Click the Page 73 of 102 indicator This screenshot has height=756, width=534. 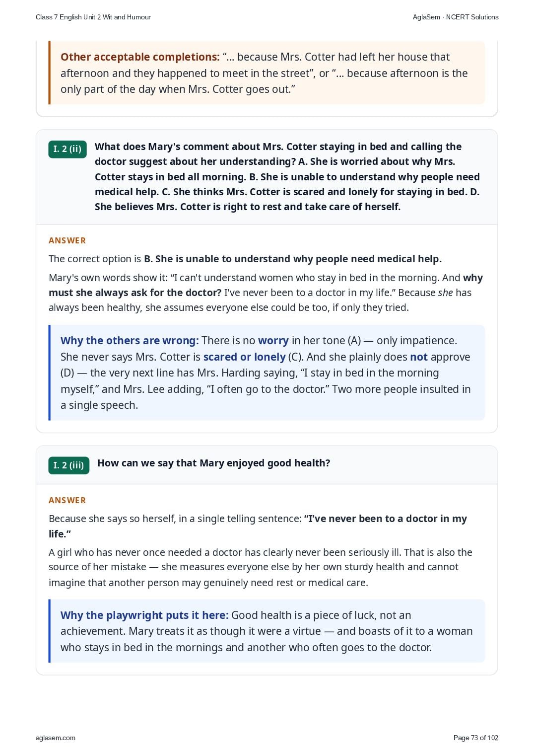pos(475,738)
